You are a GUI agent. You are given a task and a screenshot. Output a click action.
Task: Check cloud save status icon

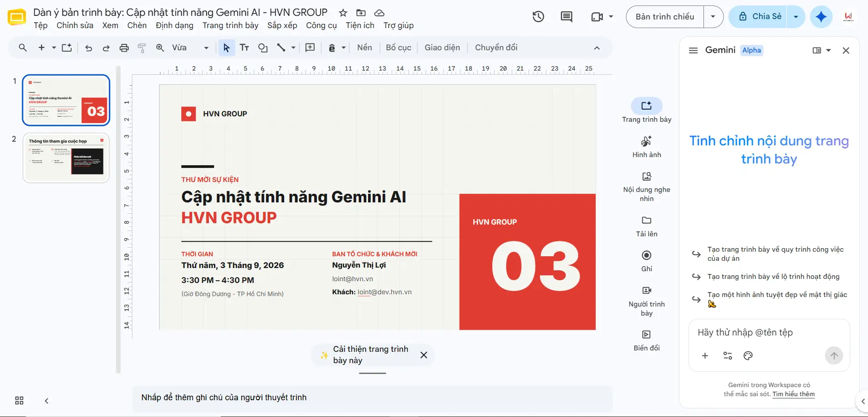click(x=379, y=13)
